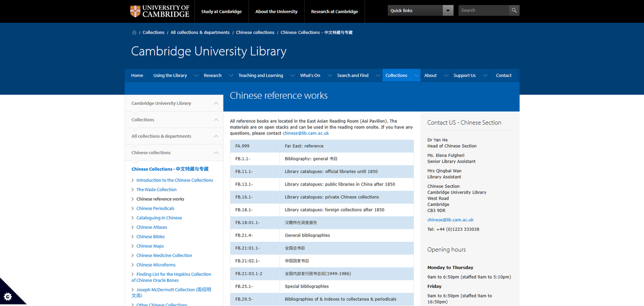
Task: Open the cookie settings gear icon
Action: (x=8, y=296)
